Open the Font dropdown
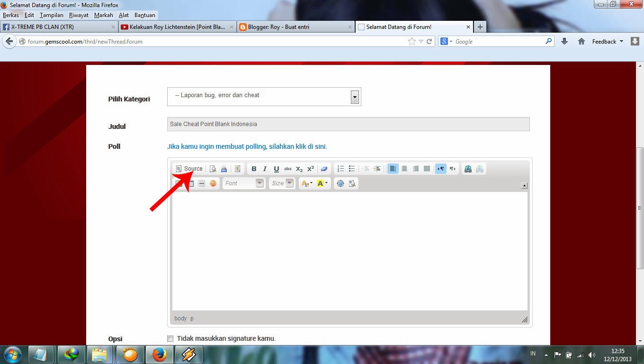The height and width of the screenshot is (364, 644). click(x=243, y=183)
